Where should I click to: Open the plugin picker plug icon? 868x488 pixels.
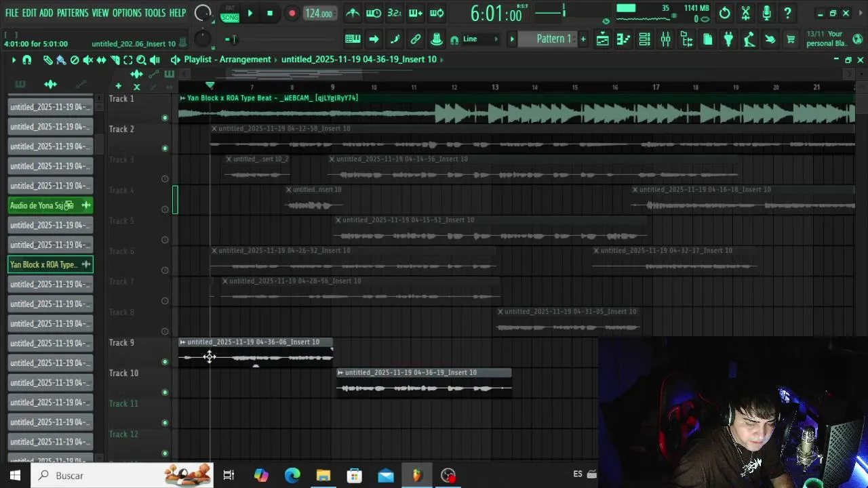(728, 39)
